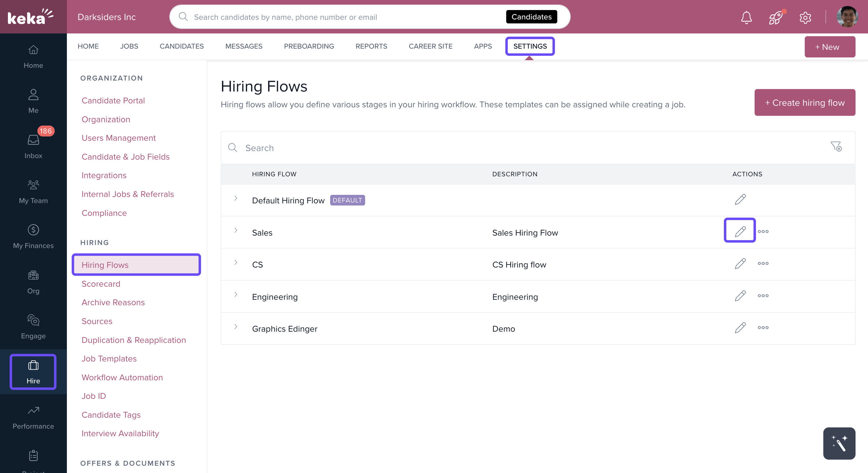The width and height of the screenshot is (868, 473).
Task: Open Workflow Automation settings link
Action: [122, 377]
